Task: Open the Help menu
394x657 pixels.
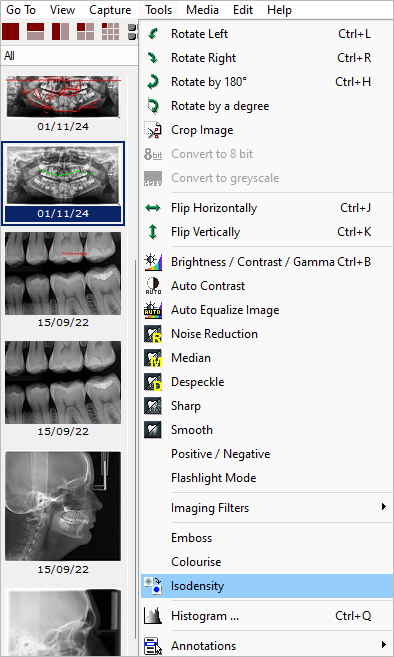Action: (280, 10)
